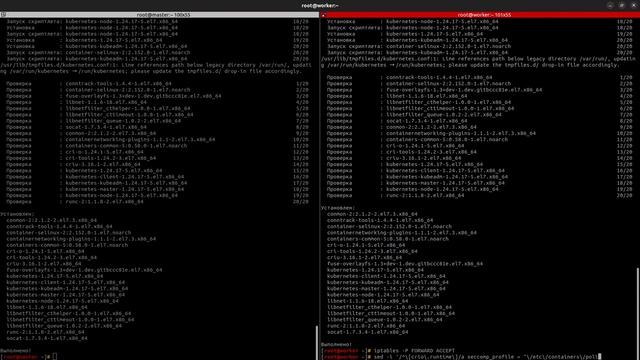Click 'Выполнено!' line in master pane
The height and width of the screenshot is (360, 640).
(x=16, y=351)
